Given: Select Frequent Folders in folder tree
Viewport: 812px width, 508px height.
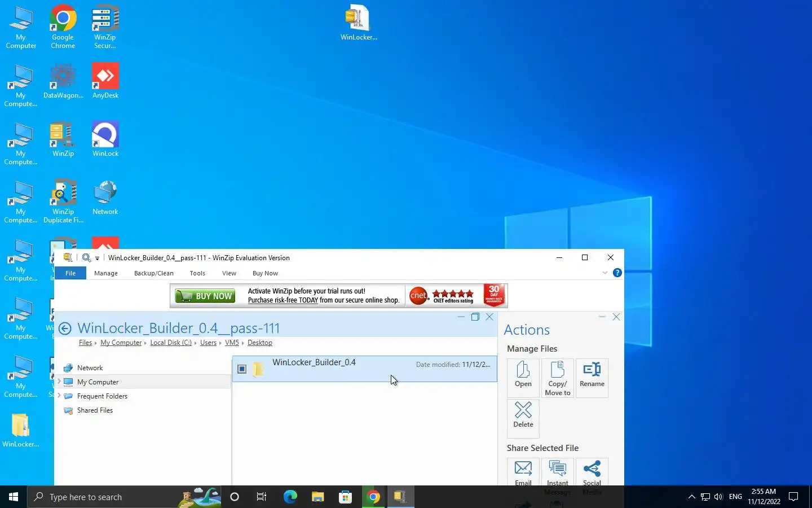Looking at the screenshot, I should click(102, 396).
